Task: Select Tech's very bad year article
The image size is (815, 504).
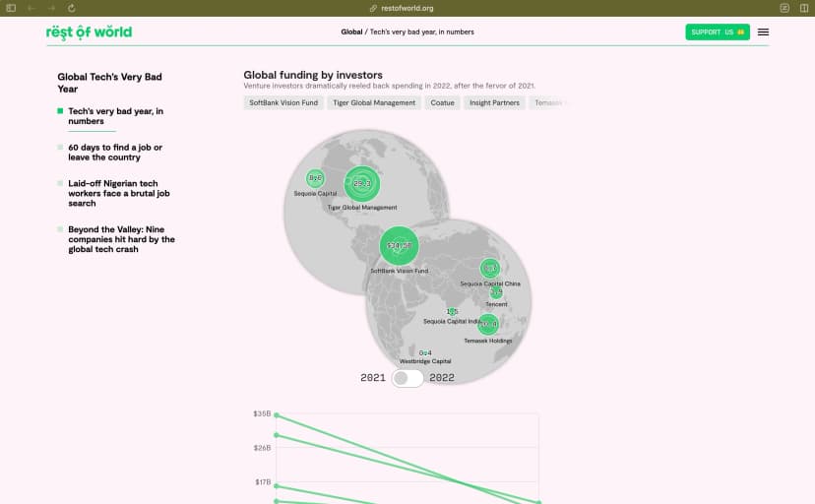Action: 115,116
